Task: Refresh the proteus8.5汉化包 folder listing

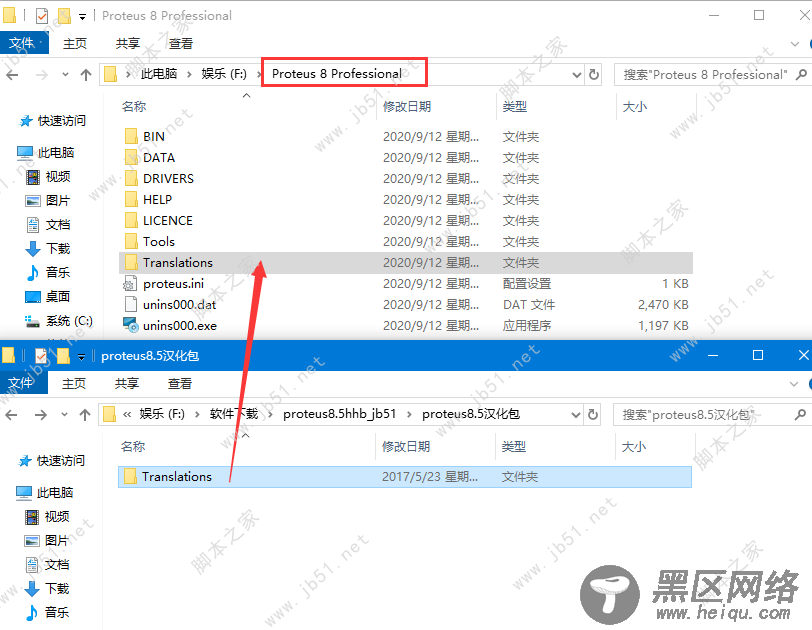Action: (x=593, y=415)
